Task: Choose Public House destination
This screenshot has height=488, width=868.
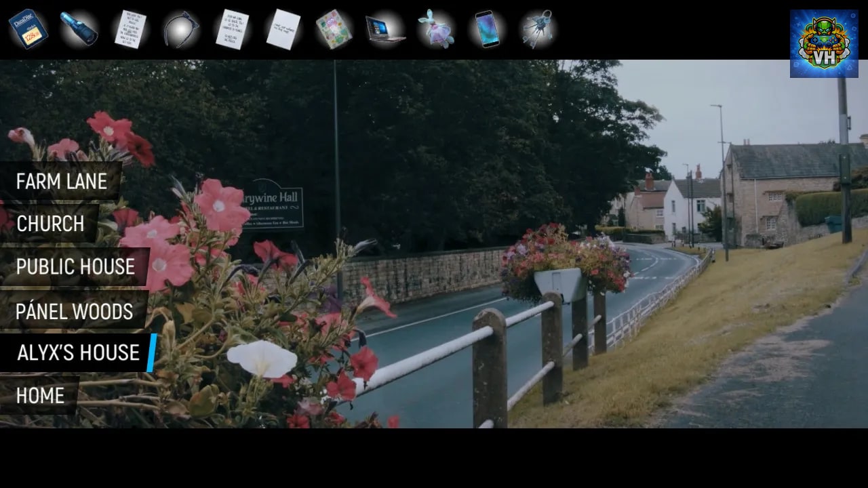Action: pos(75,266)
